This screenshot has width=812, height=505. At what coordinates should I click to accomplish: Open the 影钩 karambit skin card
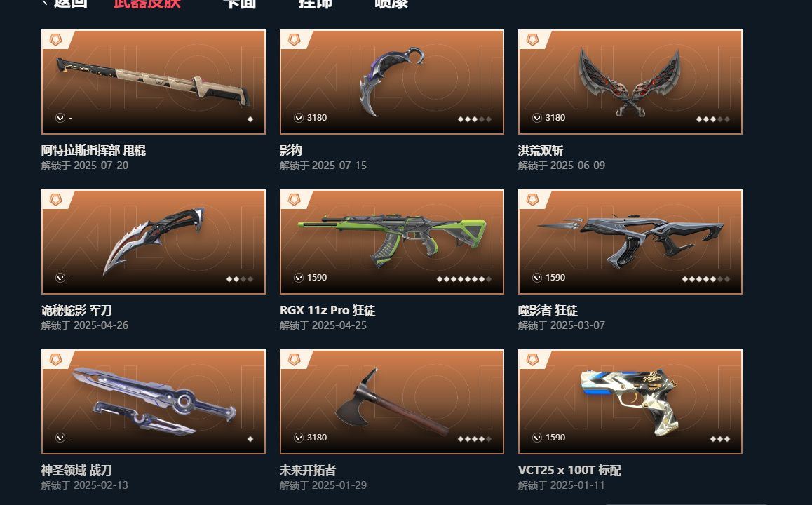pyautogui.click(x=391, y=82)
